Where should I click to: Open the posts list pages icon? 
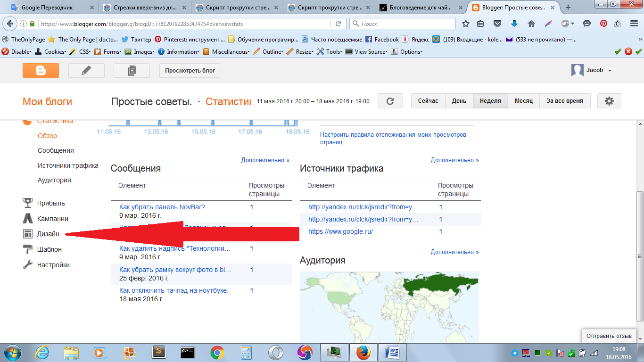pos(132,70)
